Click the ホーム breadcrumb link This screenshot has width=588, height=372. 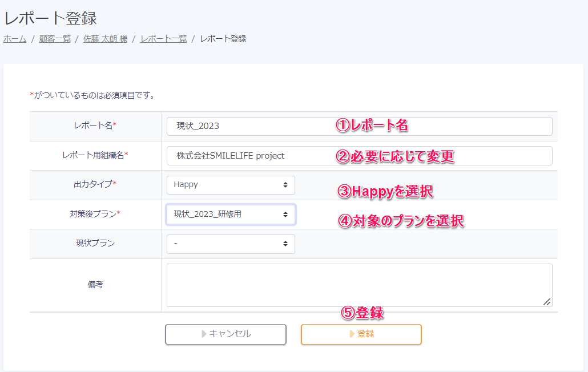(x=15, y=39)
